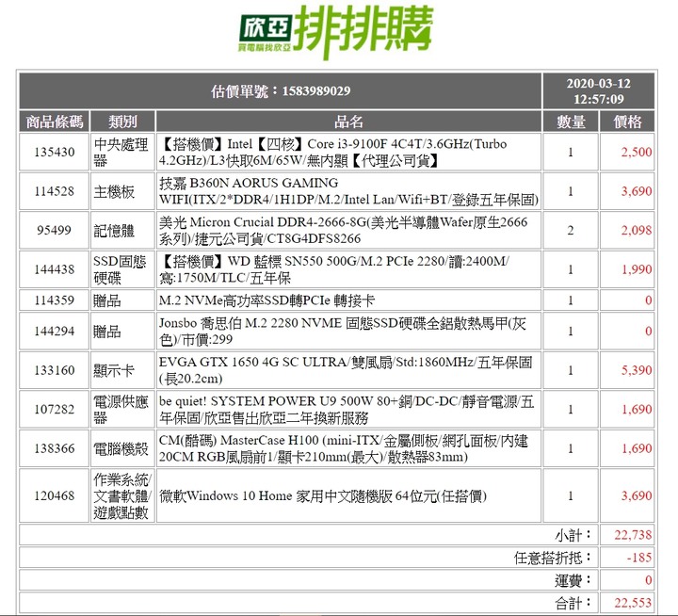Select product code 144438
The width and height of the screenshot is (678, 616).
[55, 269]
